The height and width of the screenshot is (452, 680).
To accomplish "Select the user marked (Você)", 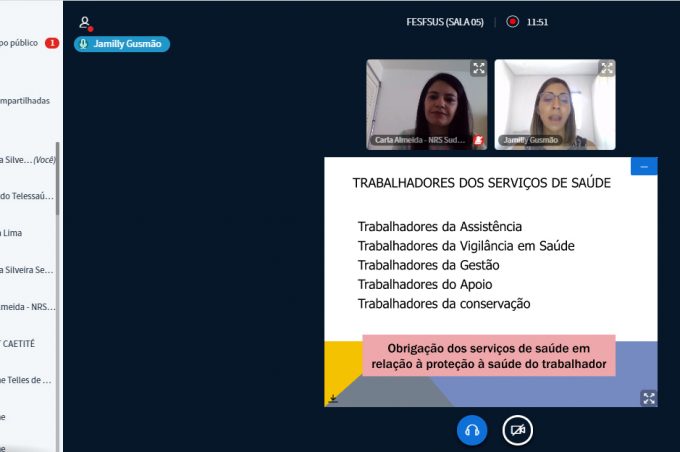I will click(x=28, y=160).
